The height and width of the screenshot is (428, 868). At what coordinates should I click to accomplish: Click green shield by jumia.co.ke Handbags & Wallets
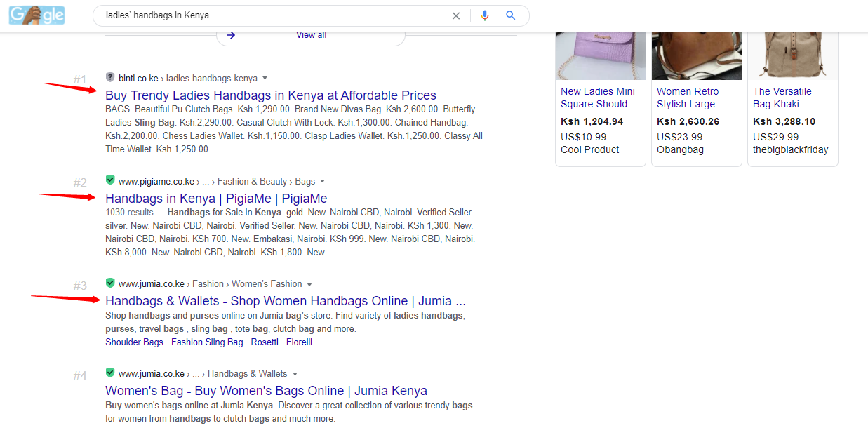[110, 373]
